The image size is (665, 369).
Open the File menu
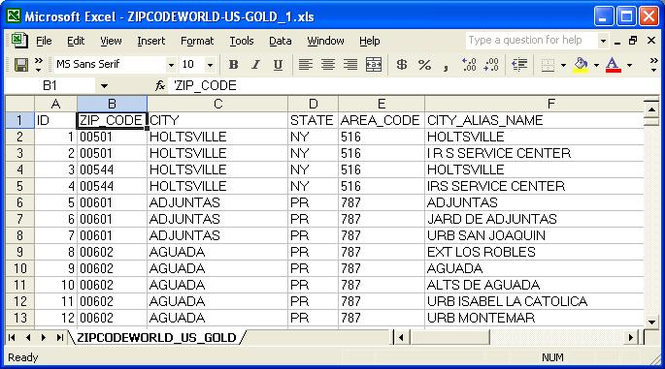(x=44, y=41)
